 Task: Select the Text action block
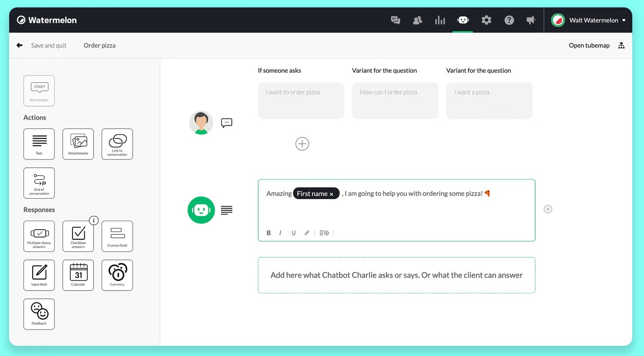point(39,144)
